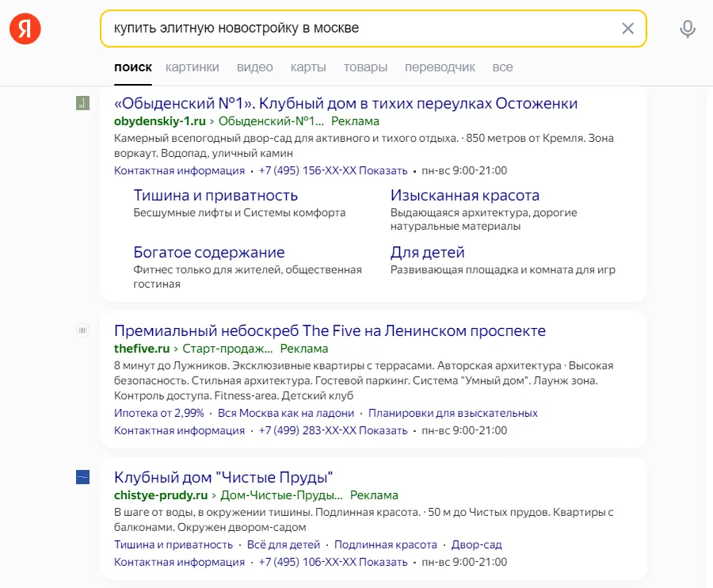Switch to the картинки tab
This screenshot has width=713, height=588.
click(x=193, y=67)
